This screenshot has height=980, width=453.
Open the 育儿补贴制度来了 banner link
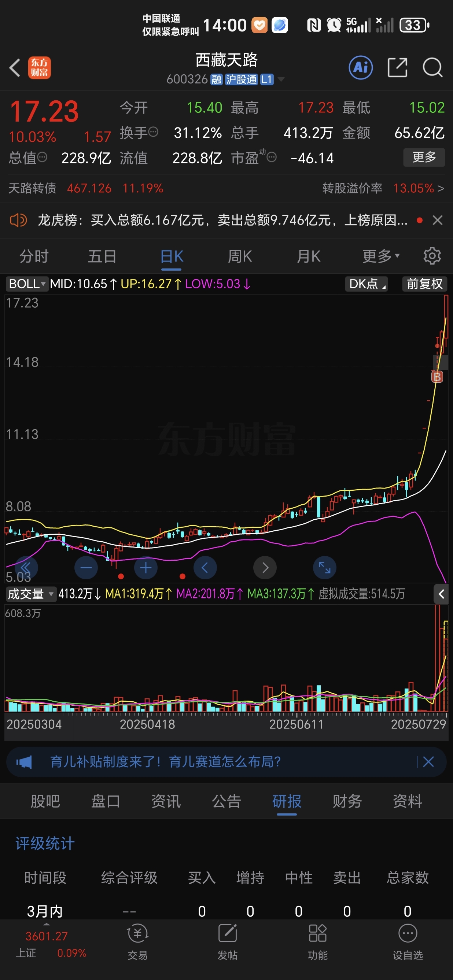point(166,762)
